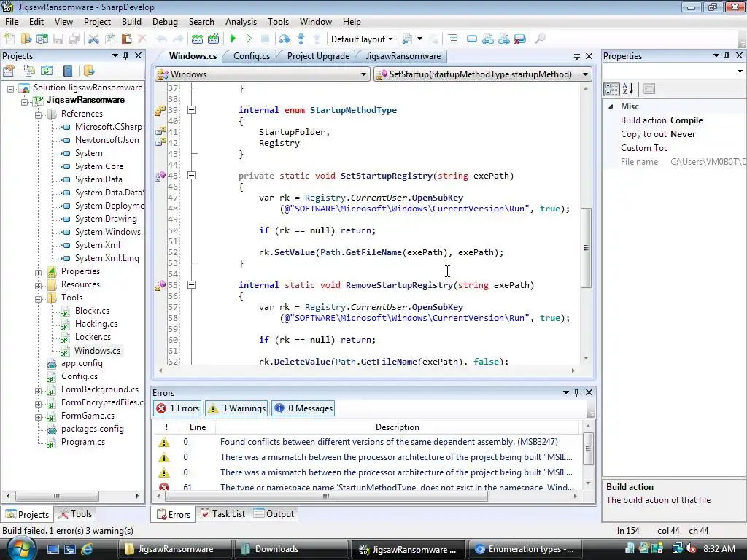The image size is (747, 560).
Task: Sort Properties grid alphabetically
Action: tap(628, 89)
